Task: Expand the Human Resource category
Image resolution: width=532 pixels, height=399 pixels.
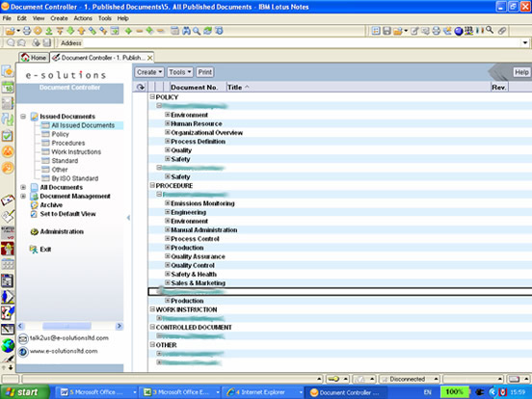Action: pos(168,123)
